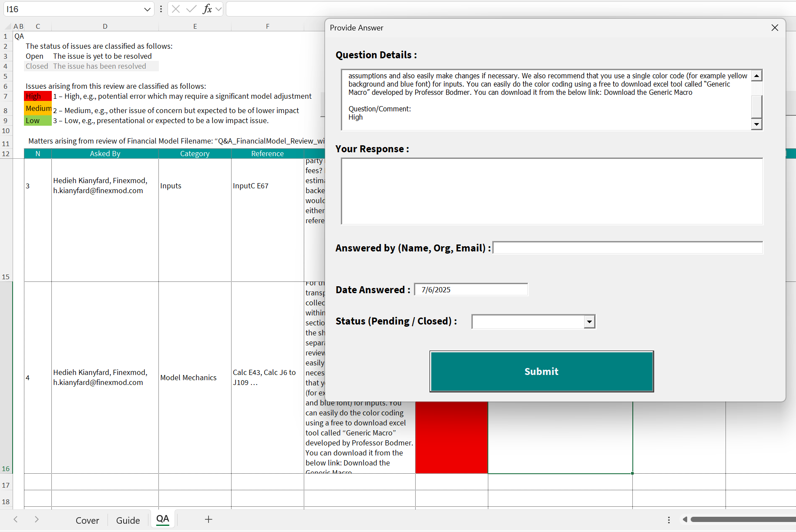Click the Question Details scrollbar thumb

(757, 106)
